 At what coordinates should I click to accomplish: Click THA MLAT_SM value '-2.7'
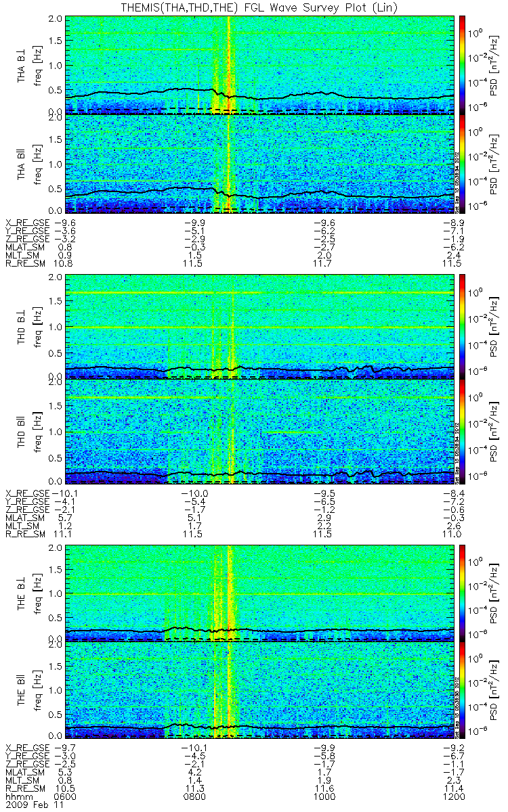pyautogui.click(x=323, y=248)
